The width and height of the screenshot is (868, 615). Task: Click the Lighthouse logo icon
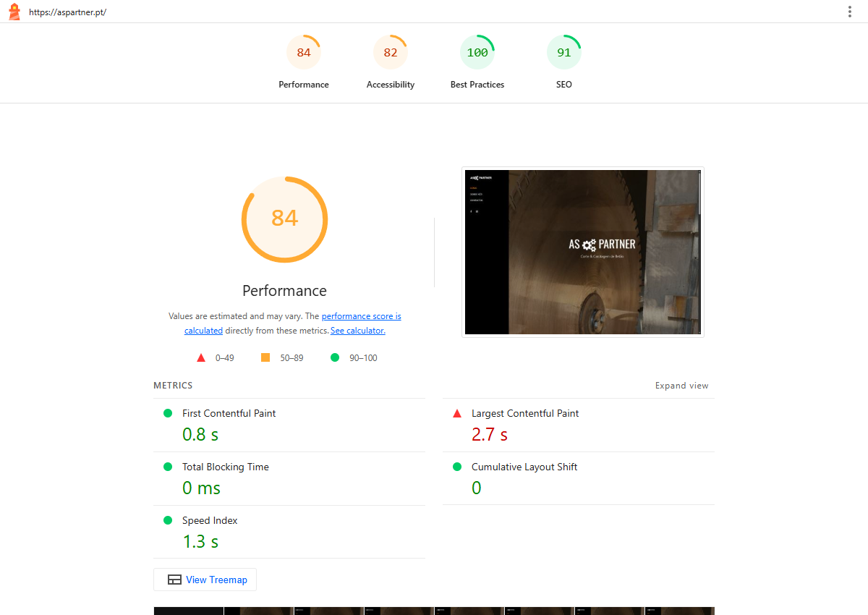point(14,12)
